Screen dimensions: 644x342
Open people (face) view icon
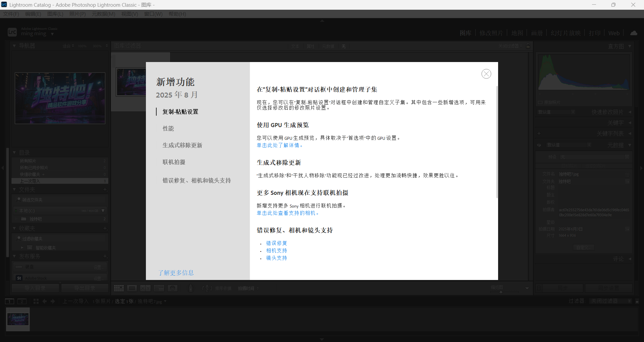172,288
